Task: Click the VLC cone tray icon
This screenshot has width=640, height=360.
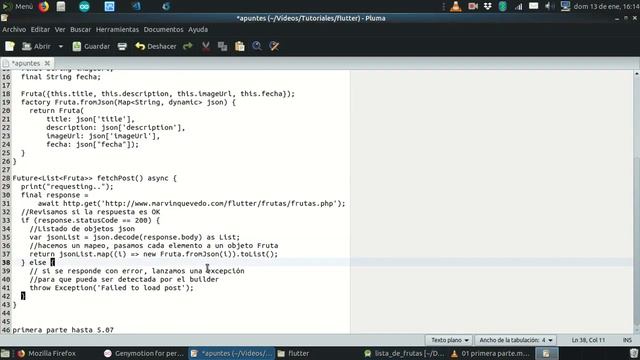Action: click(x=456, y=7)
